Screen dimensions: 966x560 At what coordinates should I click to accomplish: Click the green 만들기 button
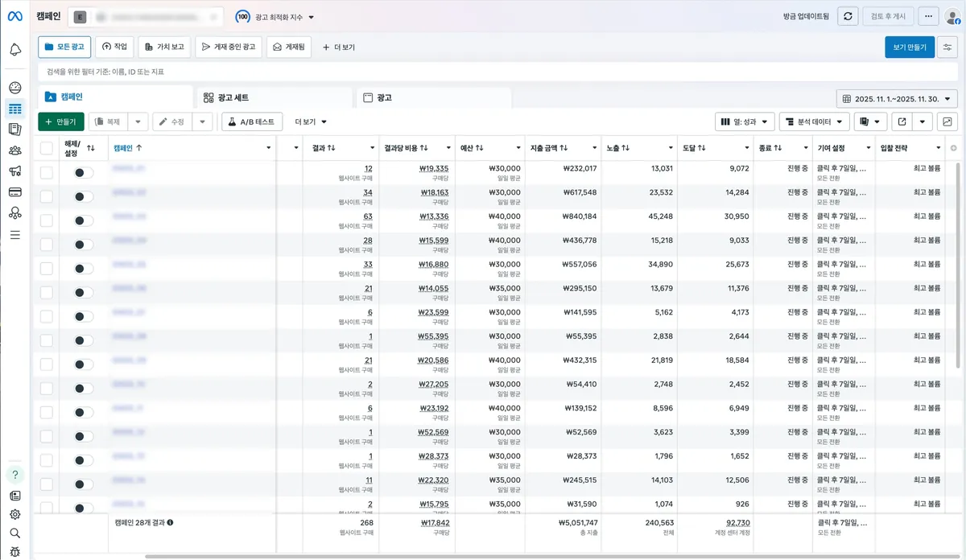click(60, 121)
